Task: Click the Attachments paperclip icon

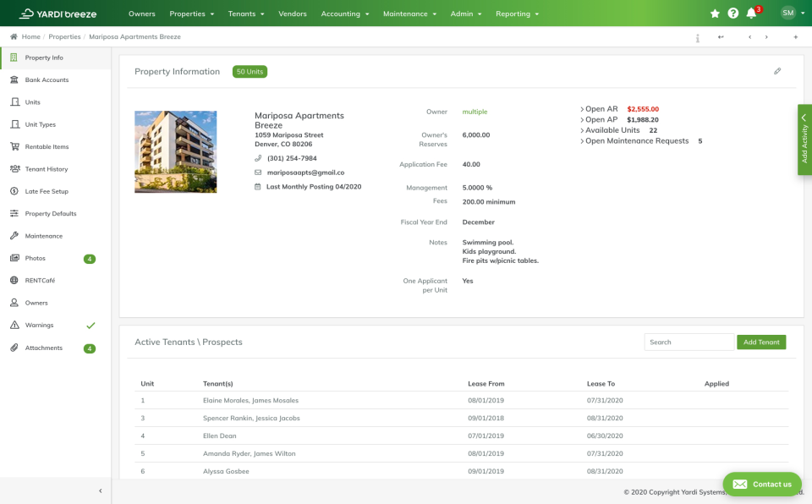Action: point(14,348)
